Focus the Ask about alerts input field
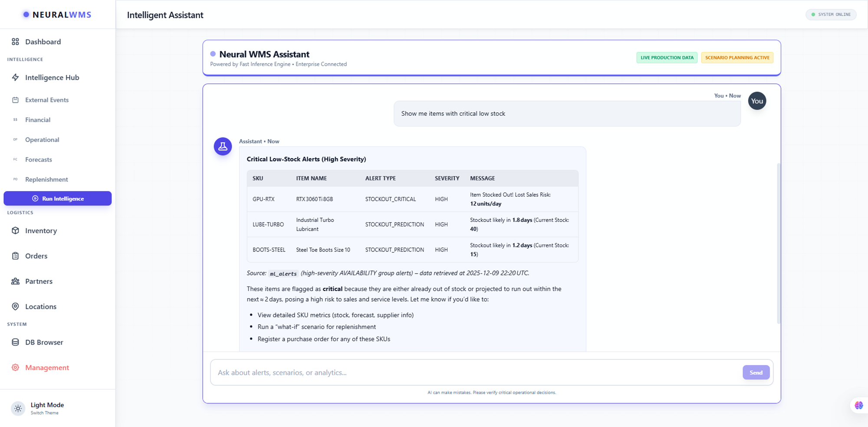The image size is (868, 427). 475,372
